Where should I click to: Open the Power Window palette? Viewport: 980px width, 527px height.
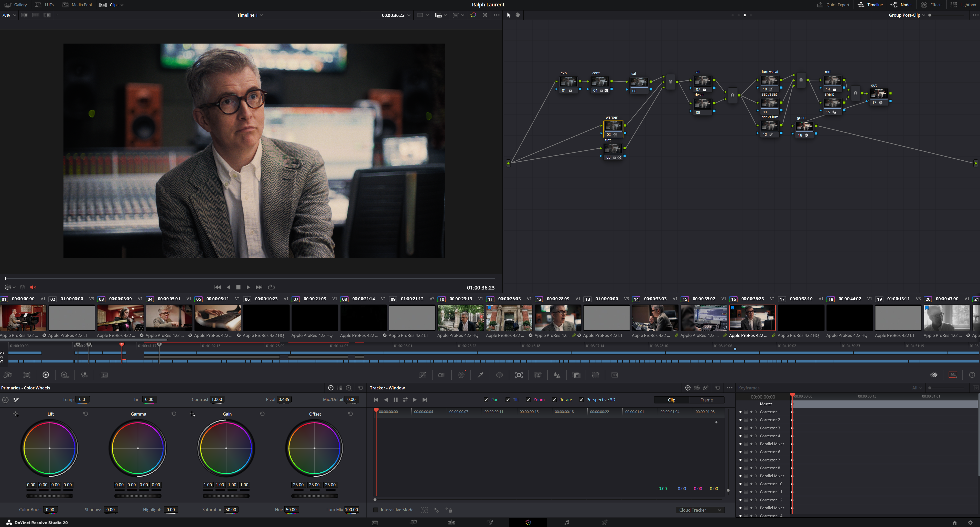click(x=499, y=375)
